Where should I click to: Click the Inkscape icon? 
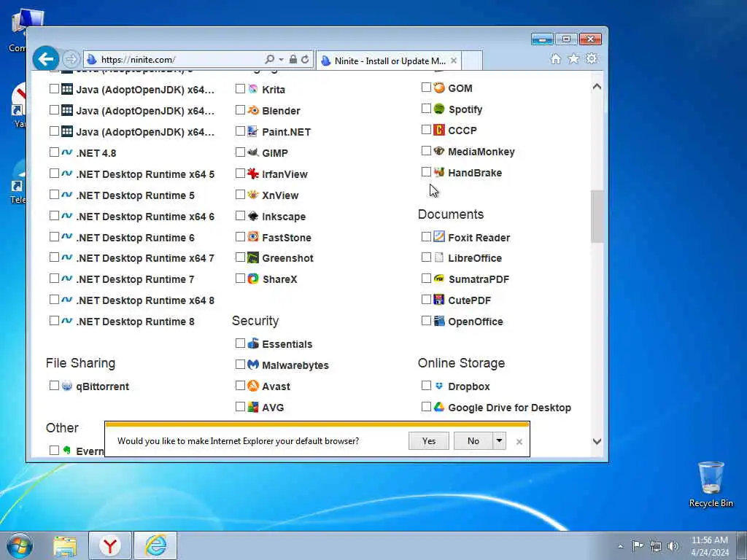(x=253, y=216)
